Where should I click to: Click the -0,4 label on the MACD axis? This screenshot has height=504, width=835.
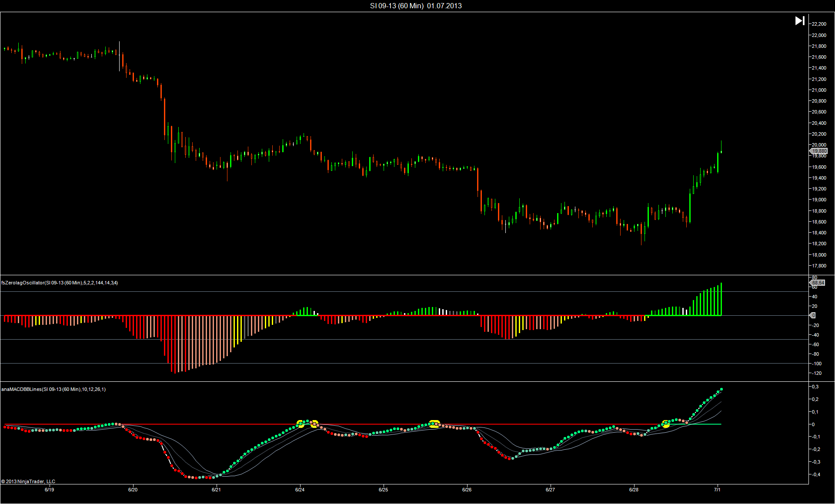(816, 474)
